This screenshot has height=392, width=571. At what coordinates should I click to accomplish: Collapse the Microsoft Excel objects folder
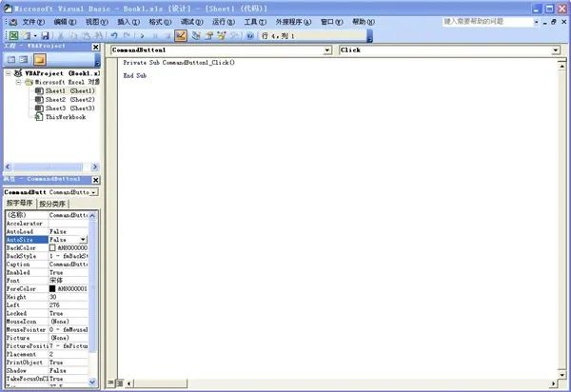point(19,82)
